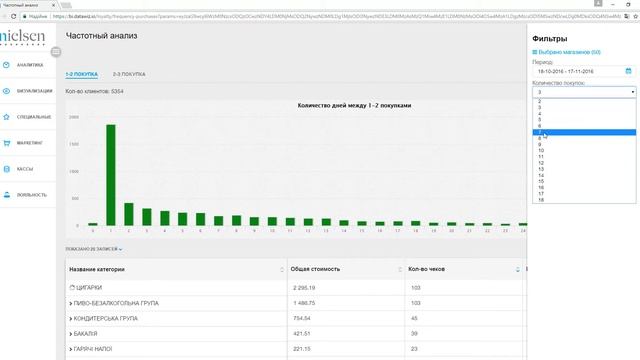Click the ЦИГАРКИ category name
This screenshot has width=640, height=360.
coord(89,288)
